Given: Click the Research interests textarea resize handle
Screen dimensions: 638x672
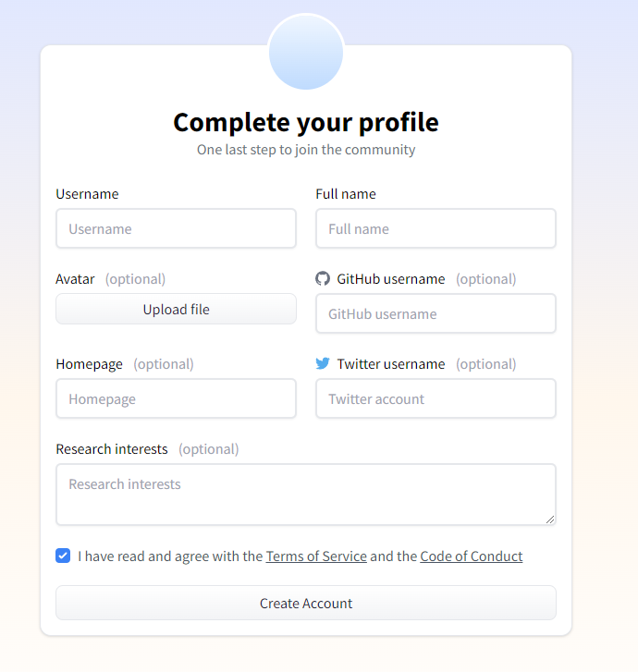Looking at the screenshot, I should (550, 519).
